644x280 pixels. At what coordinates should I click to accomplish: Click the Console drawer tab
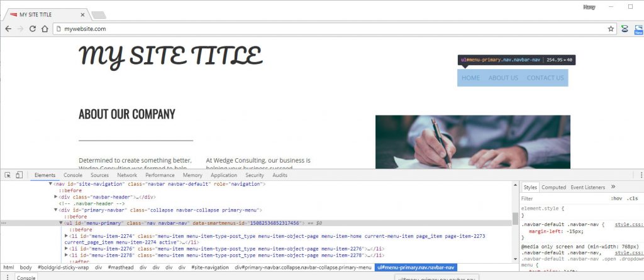click(25, 277)
